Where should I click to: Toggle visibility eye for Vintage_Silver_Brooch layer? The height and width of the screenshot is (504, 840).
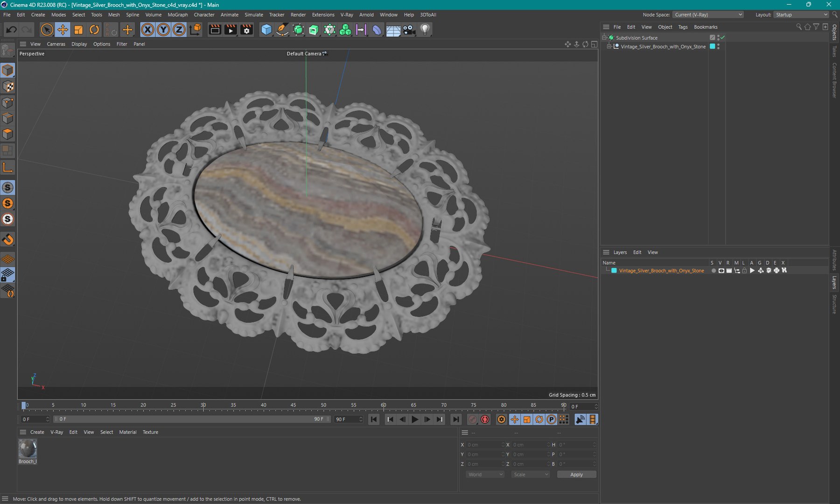click(x=721, y=271)
